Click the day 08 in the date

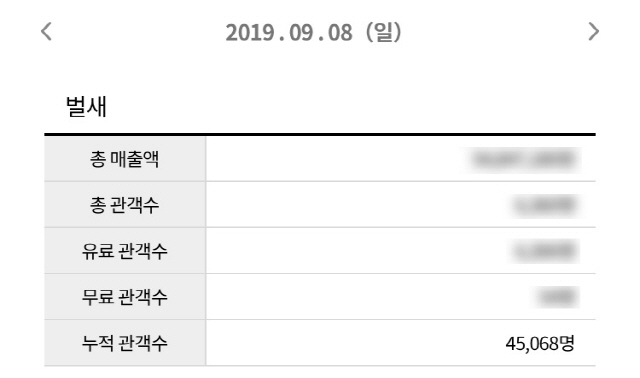(x=340, y=33)
